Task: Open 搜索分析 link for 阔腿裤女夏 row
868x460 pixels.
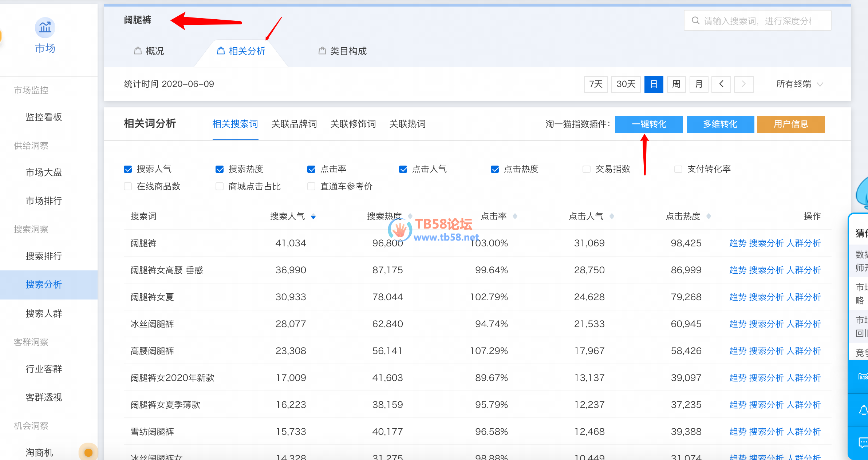Action: (766, 297)
